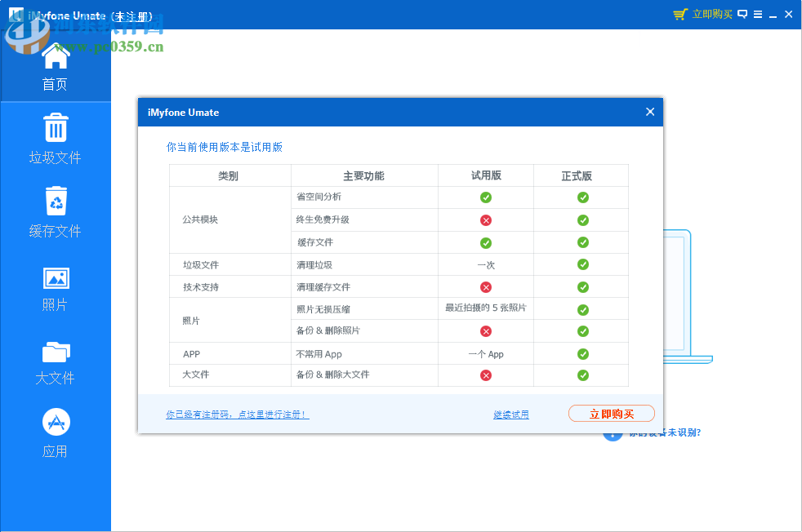Click the green check for 省空间分析 trial

click(x=485, y=197)
